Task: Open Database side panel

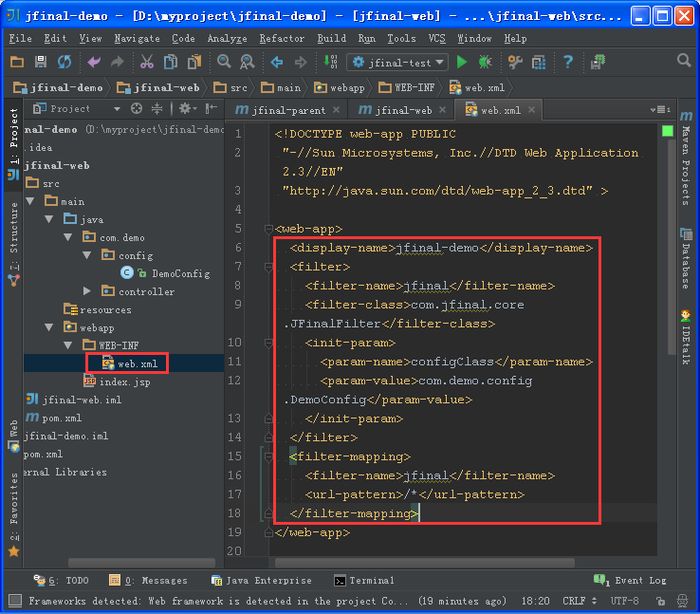Action: (x=686, y=258)
